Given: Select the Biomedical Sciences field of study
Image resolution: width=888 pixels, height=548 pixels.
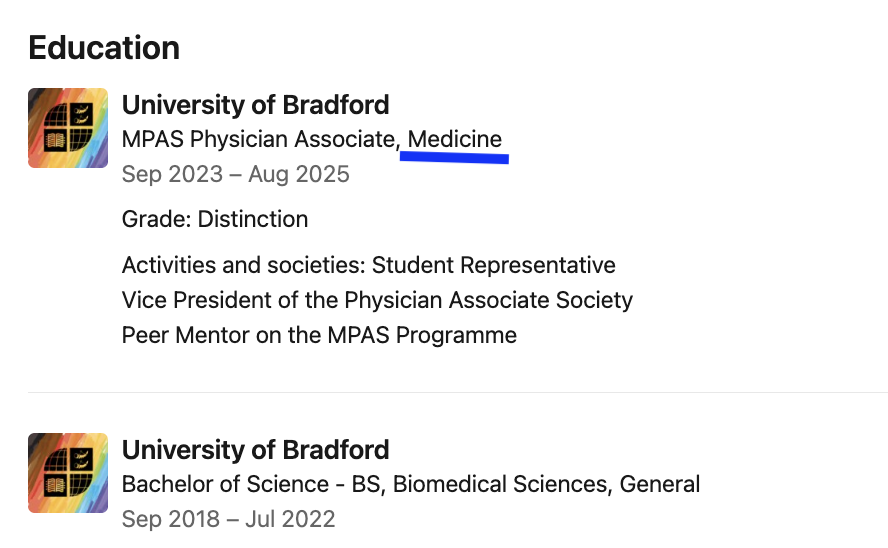Looking at the screenshot, I should click(501, 485).
